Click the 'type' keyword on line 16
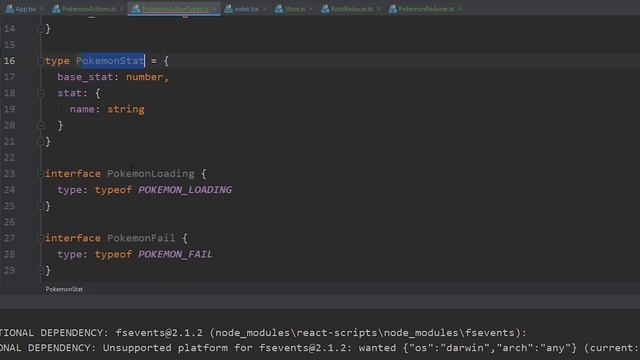Screen dimensions: 640x360 point(57,61)
